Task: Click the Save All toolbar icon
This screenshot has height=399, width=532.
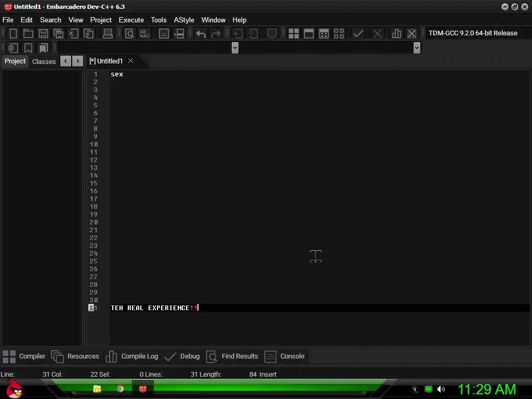Action: click(58, 33)
